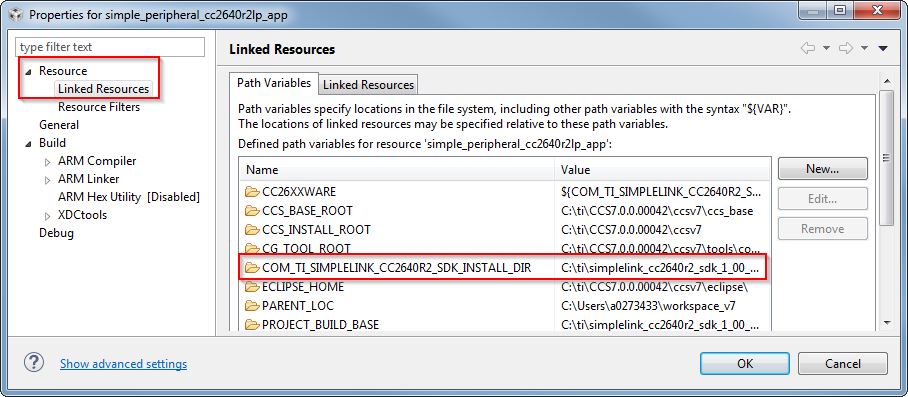Select the ECLIPSE_HOME variable name
Screen dimensions: 908x397
303,287
